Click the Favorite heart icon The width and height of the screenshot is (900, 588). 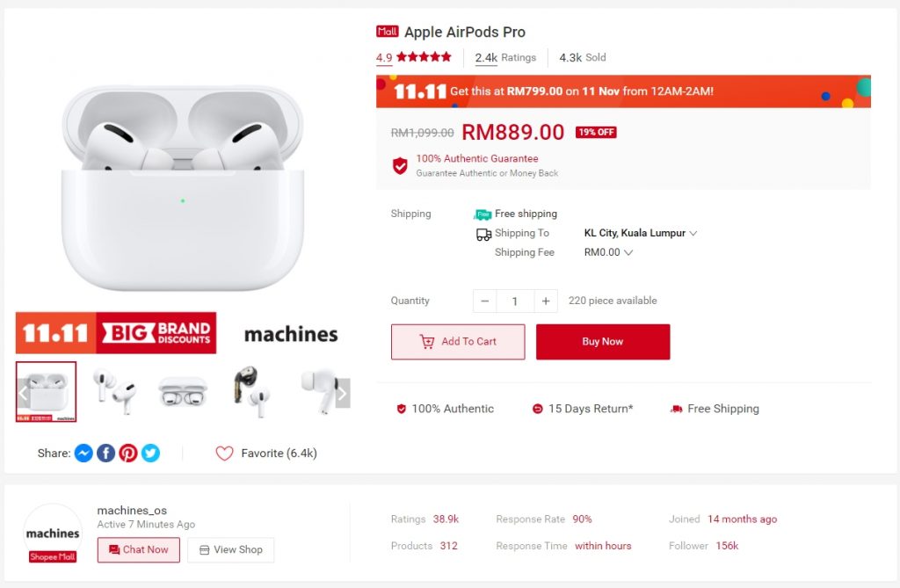(x=225, y=454)
